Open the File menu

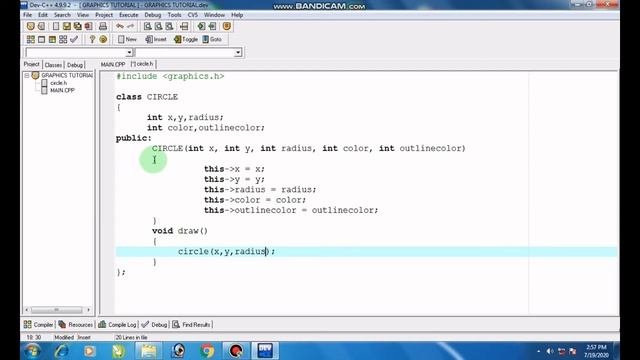tap(27, 15)
